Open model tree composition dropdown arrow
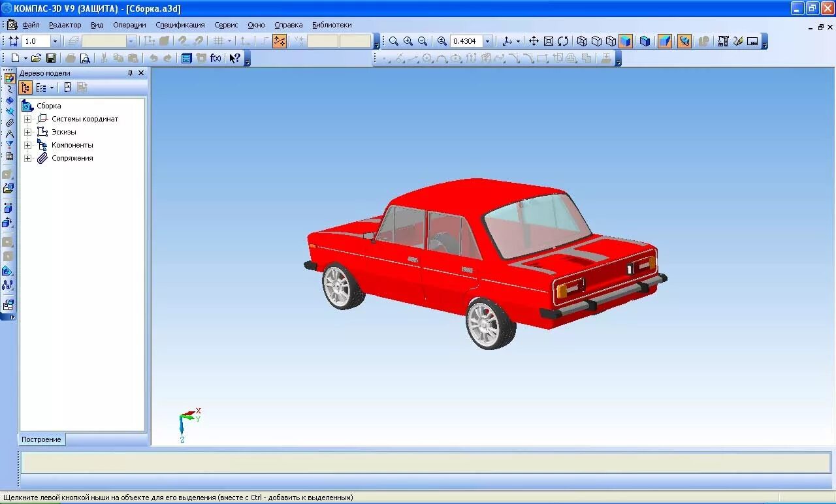The width and height of the screenshot is (836, 504). [52, 87]
